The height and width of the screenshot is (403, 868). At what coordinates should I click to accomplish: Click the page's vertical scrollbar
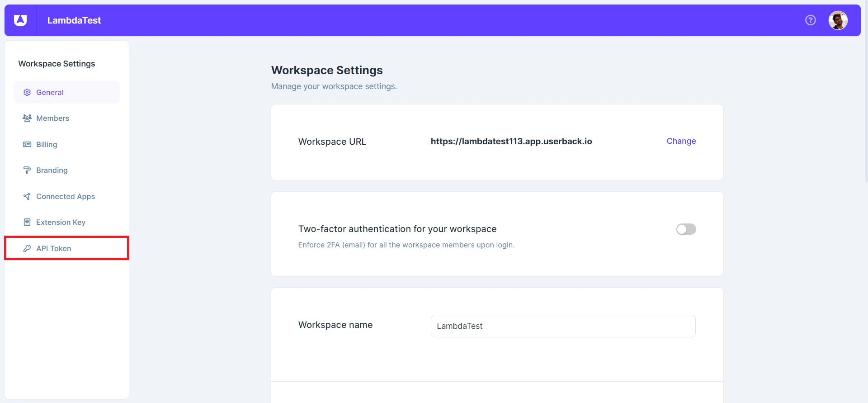click(x=866, y=113)
